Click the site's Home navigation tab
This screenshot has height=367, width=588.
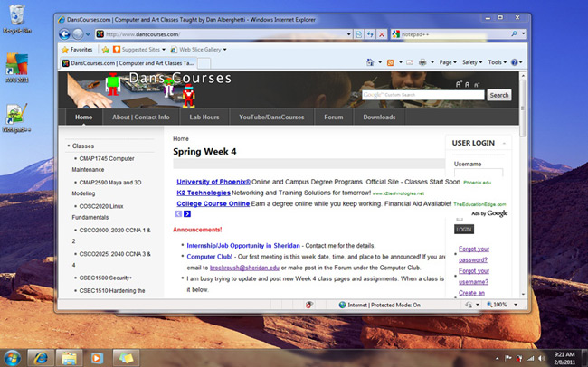pyautogui.click(x=83, y=117)
